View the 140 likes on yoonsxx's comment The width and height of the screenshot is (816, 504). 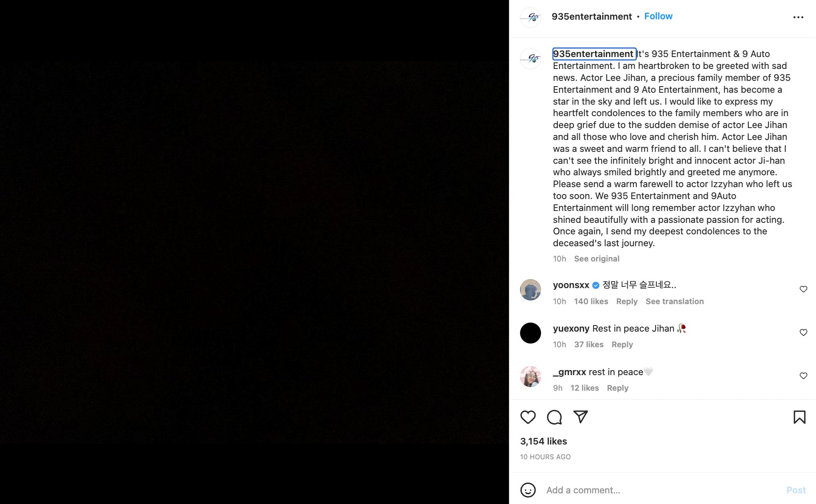pos(591,302)
